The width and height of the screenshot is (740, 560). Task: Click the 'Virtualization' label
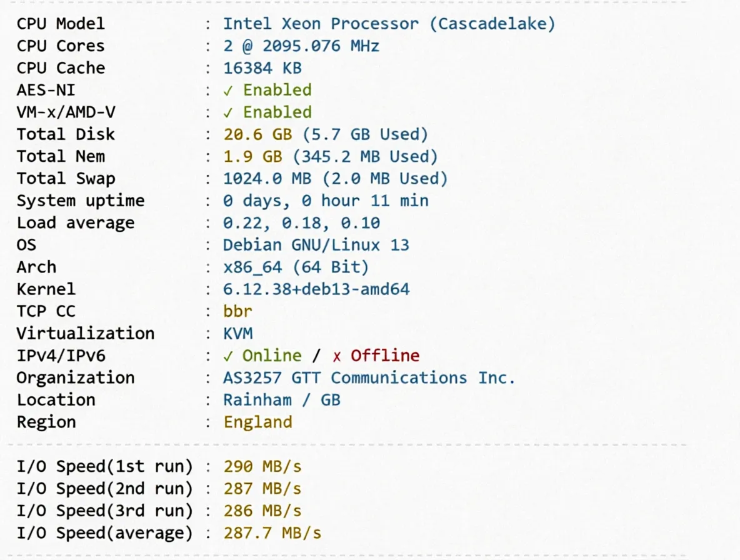click(86, 333)
